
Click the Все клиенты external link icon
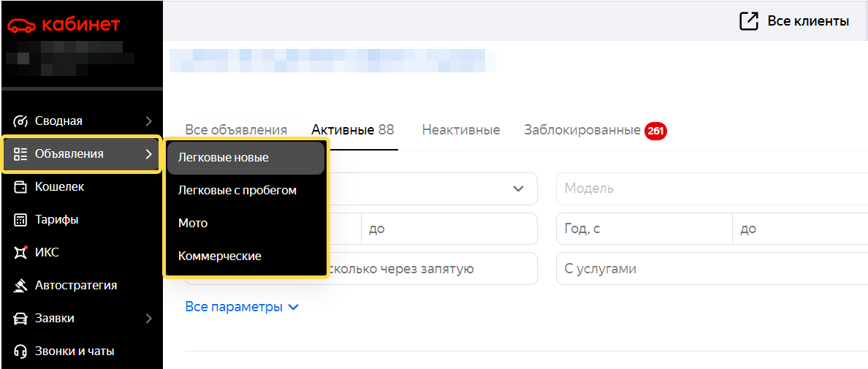point(749,21)
